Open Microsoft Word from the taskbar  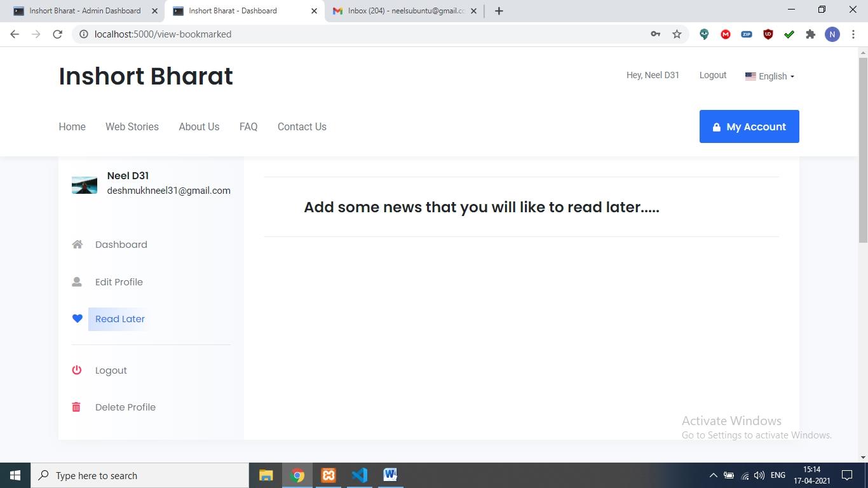coord(390,475)
